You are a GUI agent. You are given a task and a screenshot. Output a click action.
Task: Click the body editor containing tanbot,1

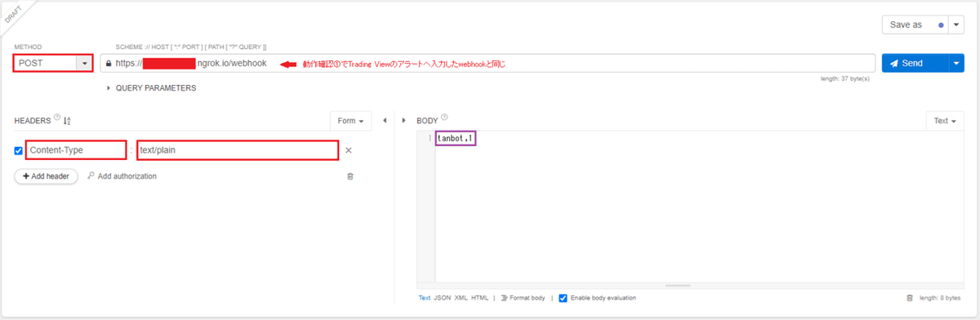tap(699, 210)
